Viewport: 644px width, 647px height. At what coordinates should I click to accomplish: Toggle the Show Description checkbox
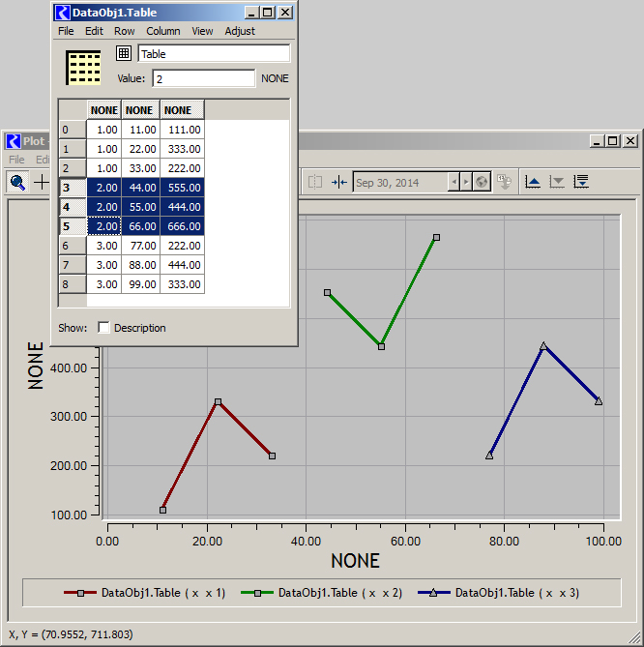tap(103, 328)
